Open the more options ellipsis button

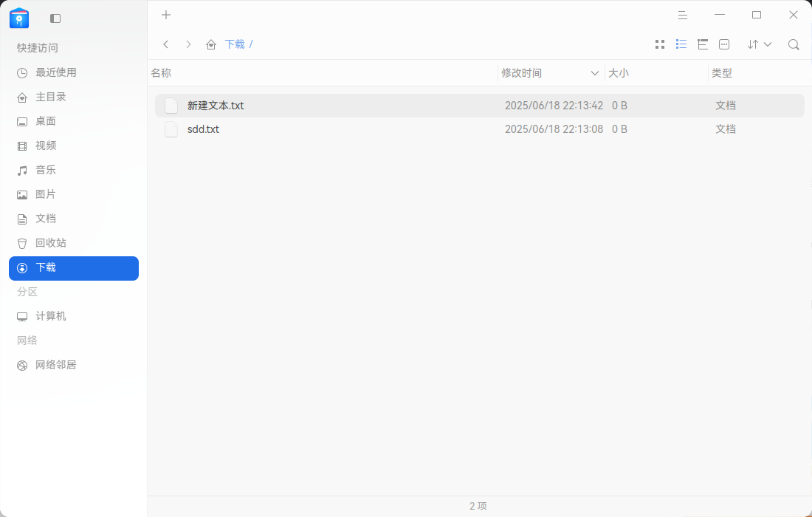(724, 44)
